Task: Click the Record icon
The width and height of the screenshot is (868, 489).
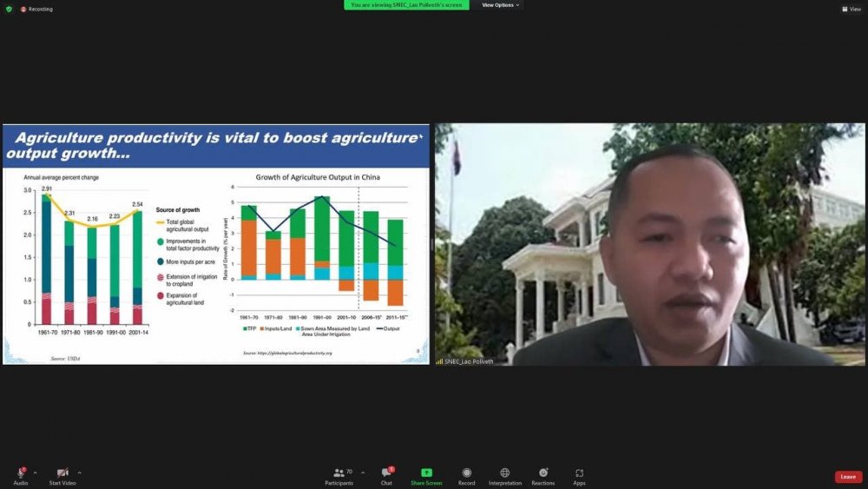Action: pyautogui.click(x=467, y=473)
